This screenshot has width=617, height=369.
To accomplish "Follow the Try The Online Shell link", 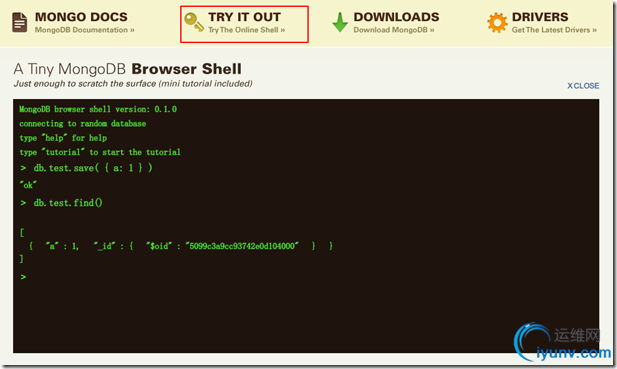I will coord(247,30).
